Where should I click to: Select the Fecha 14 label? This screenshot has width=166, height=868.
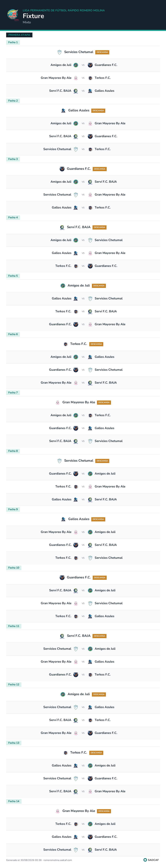pos(14,801)
